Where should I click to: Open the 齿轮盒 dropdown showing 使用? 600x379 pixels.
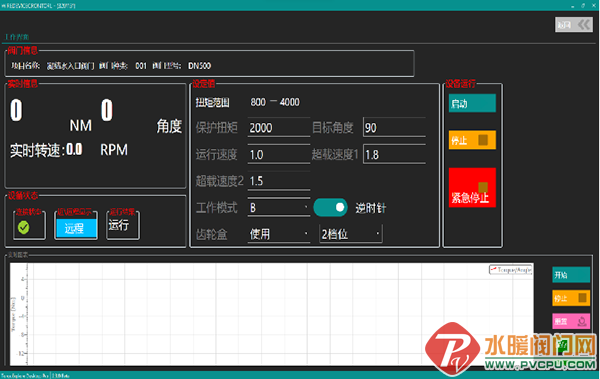click(x=279, y=234)
